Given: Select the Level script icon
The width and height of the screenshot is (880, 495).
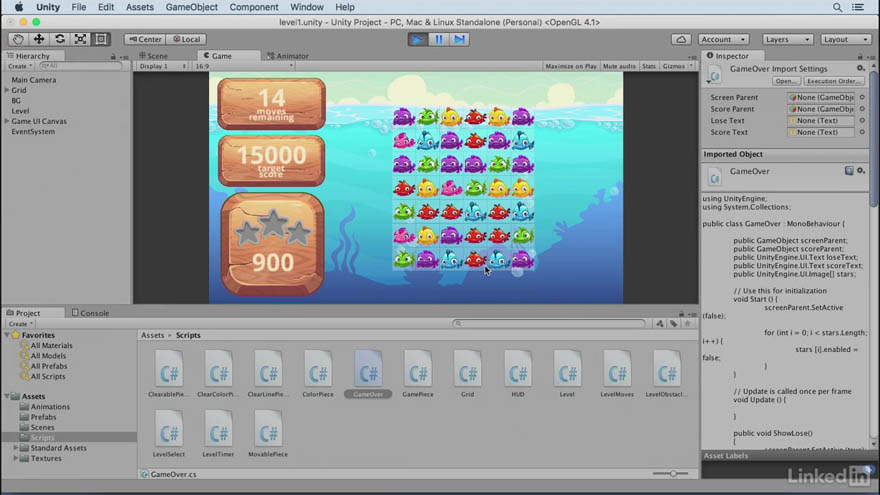Looking at the screenshot, I should [x=567, y=370].
